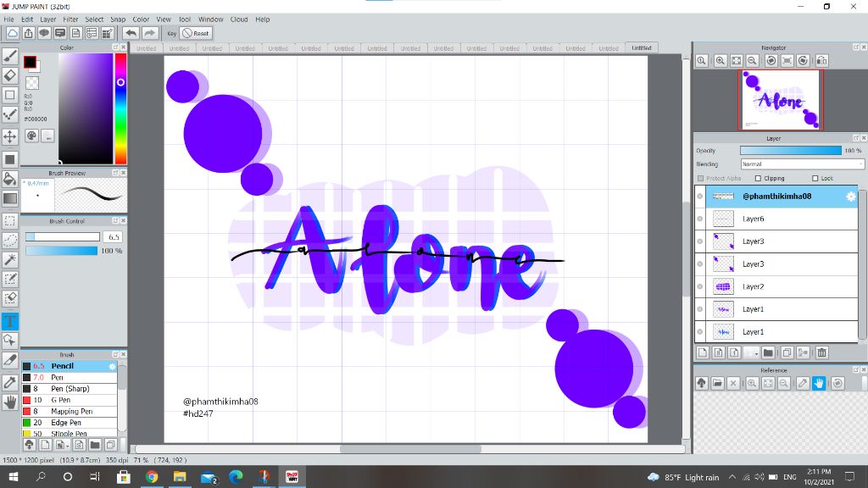Image resolution: width=868 pixels, height=488 pixels.
Task: Float the Navigator panel
Action: 856,47
